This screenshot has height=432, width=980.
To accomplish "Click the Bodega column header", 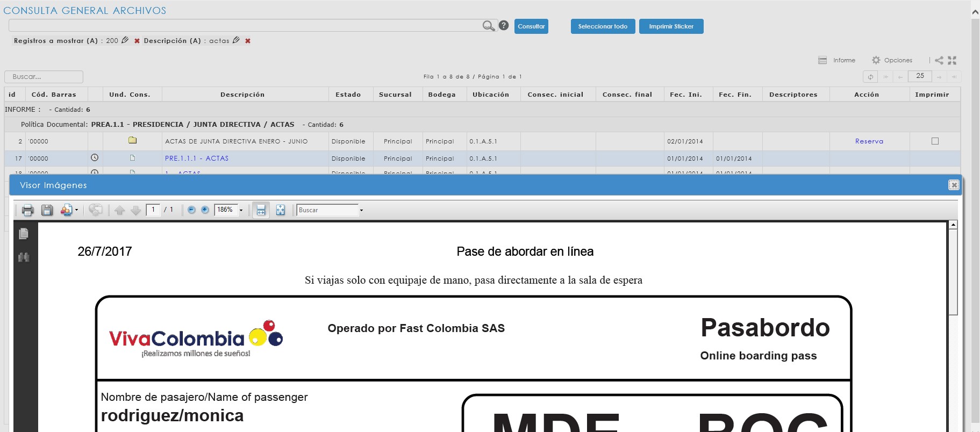I will [x=443, y=95].
